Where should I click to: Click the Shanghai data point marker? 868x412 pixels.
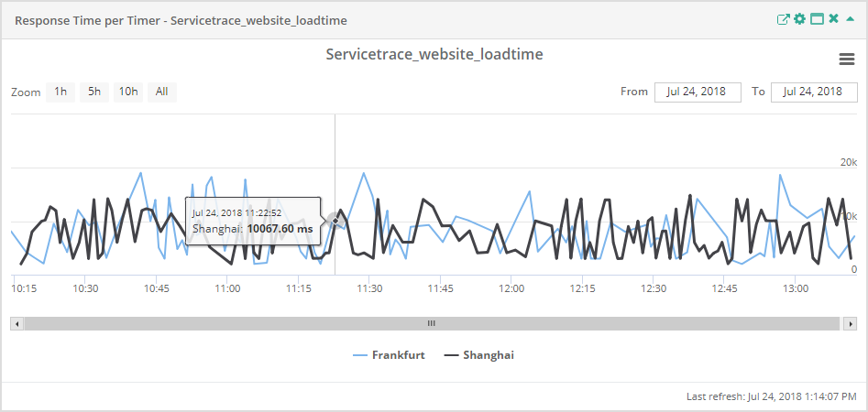335,220
